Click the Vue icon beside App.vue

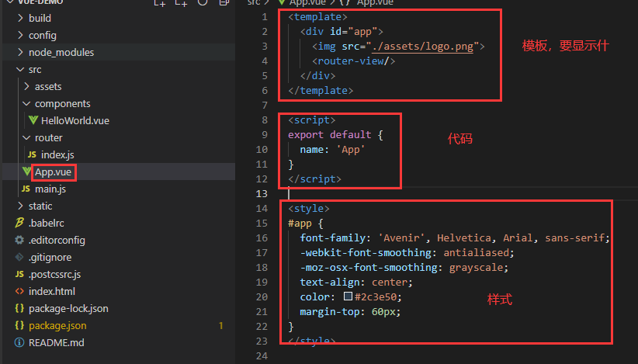26,172
